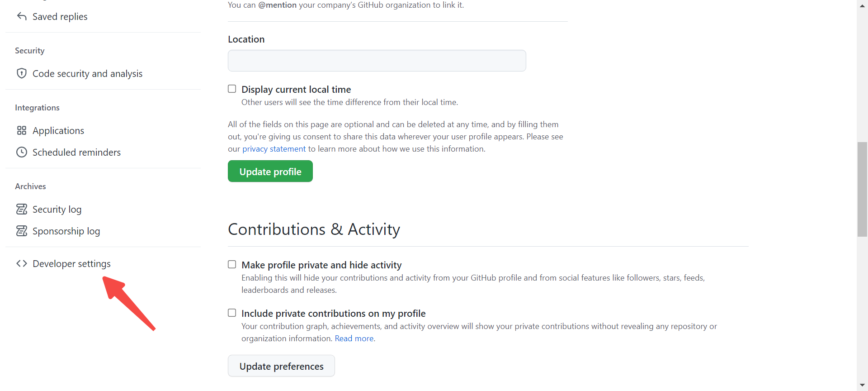Focus the Location input field
The height and width of the screenshot is (391, 868).
[x=377, y=61]
